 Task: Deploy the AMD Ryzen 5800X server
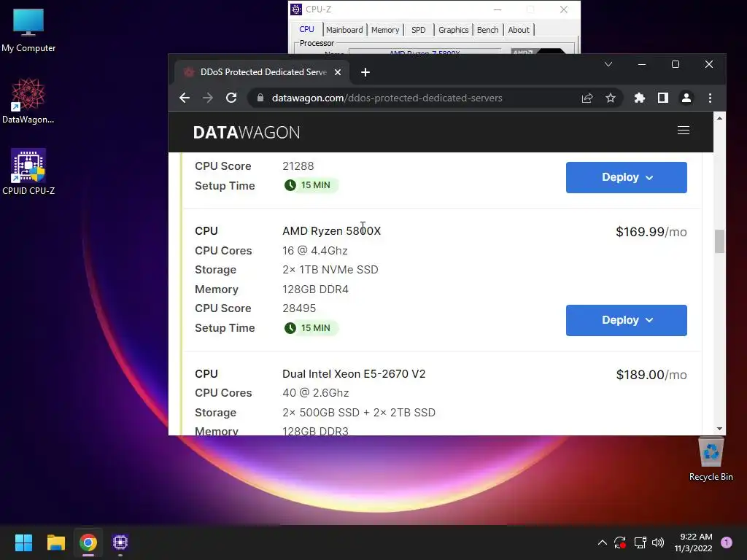626,321
